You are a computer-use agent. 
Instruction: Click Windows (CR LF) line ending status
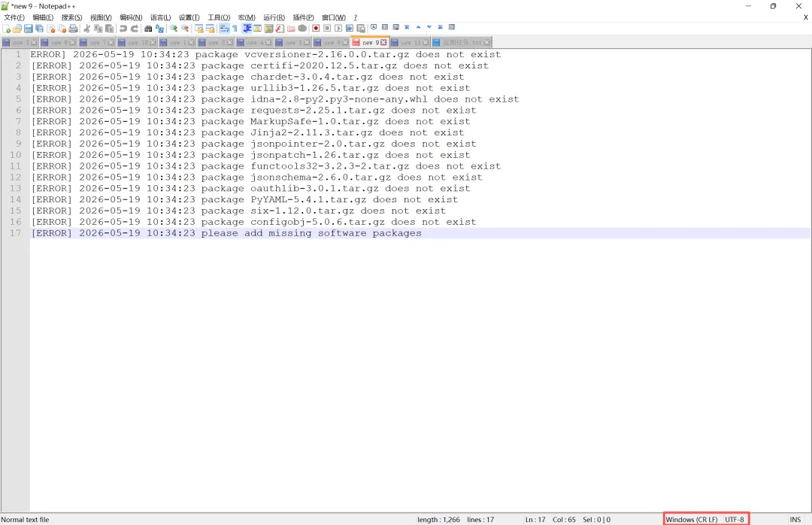point(692,519)
